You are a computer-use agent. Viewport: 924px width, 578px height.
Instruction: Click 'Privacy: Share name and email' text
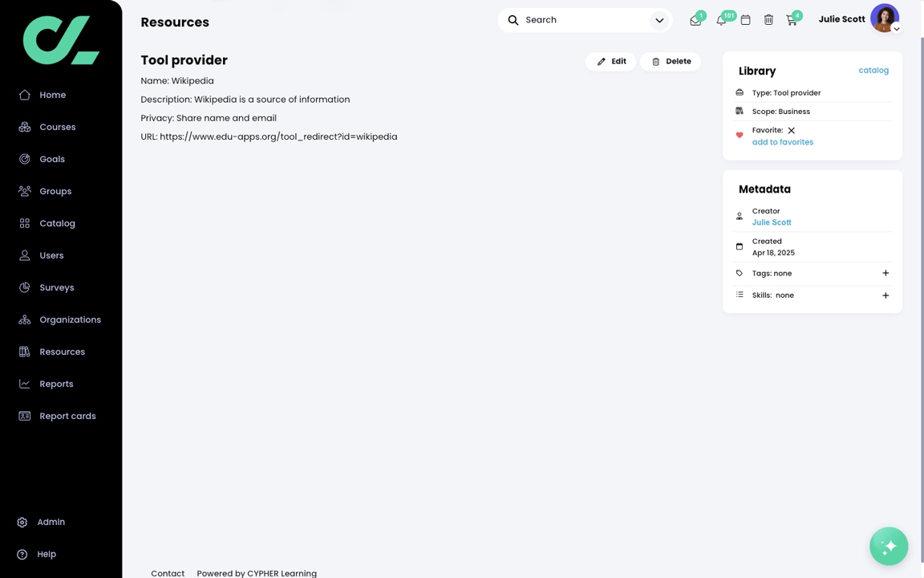[208, 118]
